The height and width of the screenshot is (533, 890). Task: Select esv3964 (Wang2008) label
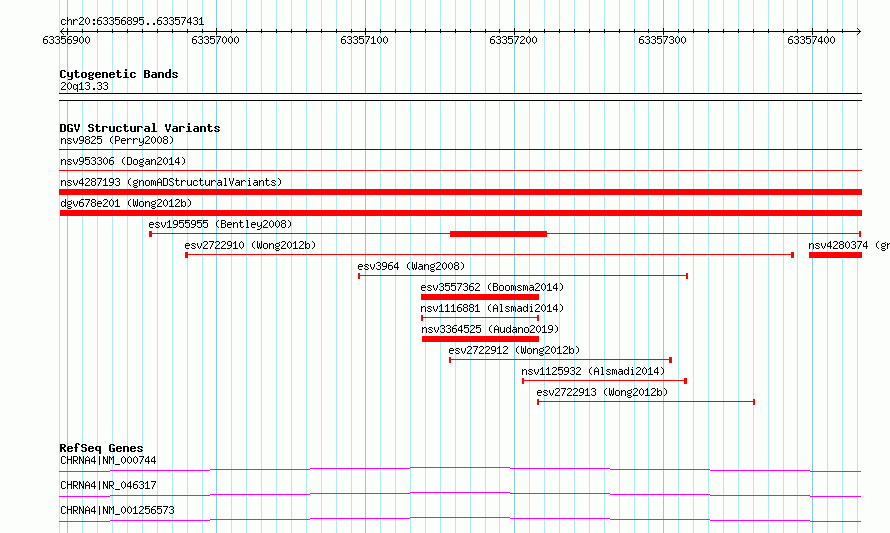click(411, 266)
